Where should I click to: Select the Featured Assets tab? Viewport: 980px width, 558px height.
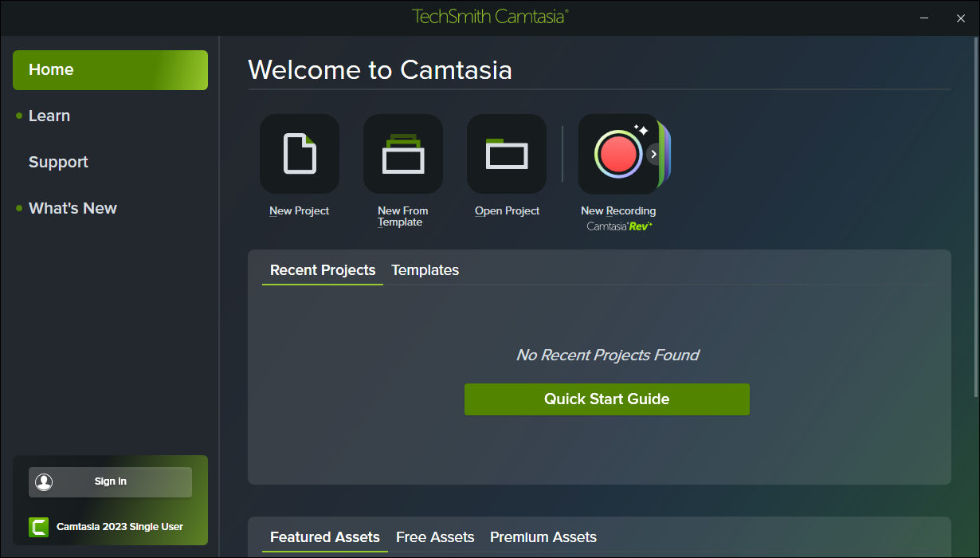click(x=325, y=537)
